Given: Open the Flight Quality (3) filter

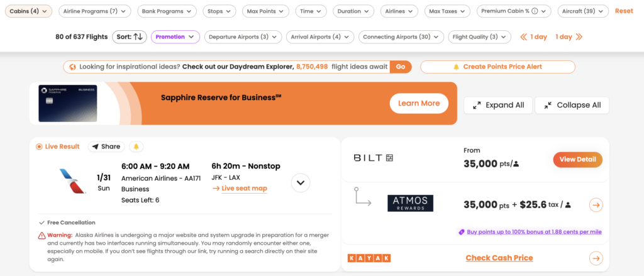Looking at the screenshot, I should 479,36.
